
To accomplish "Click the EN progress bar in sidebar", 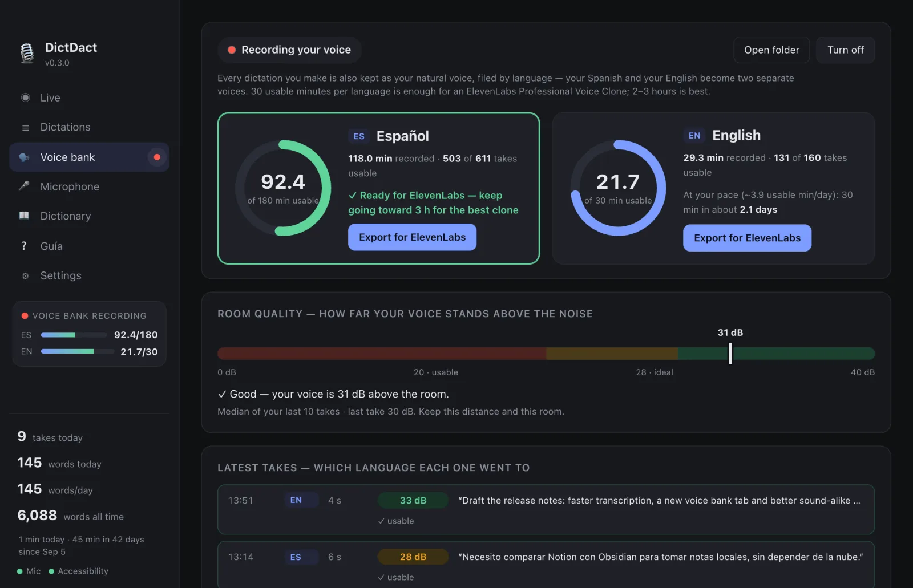I will tap(77, 352).
